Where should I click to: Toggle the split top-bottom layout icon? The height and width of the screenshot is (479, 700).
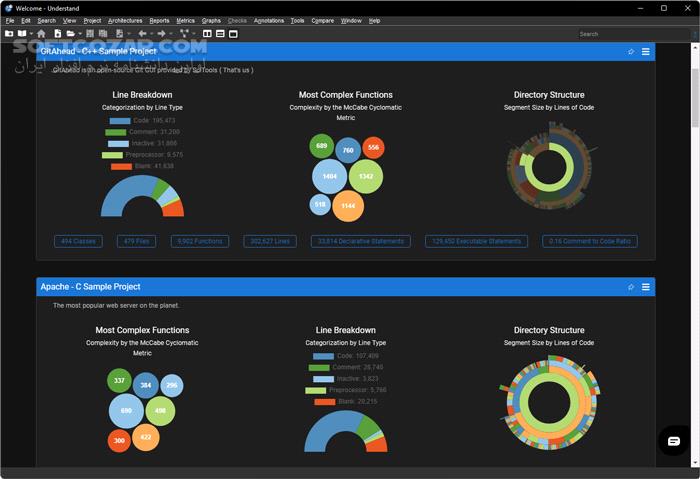(220, 33)
